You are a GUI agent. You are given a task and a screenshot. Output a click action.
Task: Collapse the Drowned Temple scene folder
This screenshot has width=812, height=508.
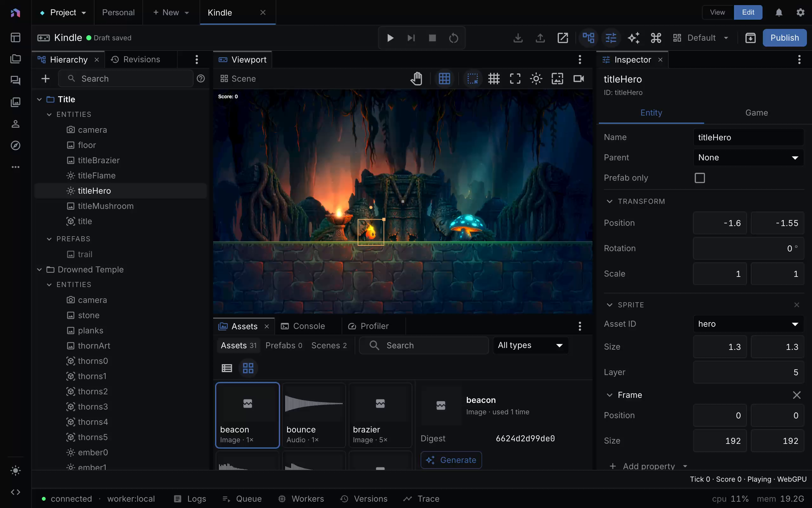tap(39, 270)
